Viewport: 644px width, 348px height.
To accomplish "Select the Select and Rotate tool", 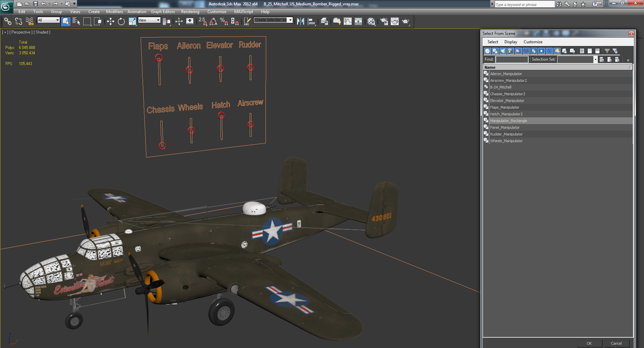I will (121, 21).
